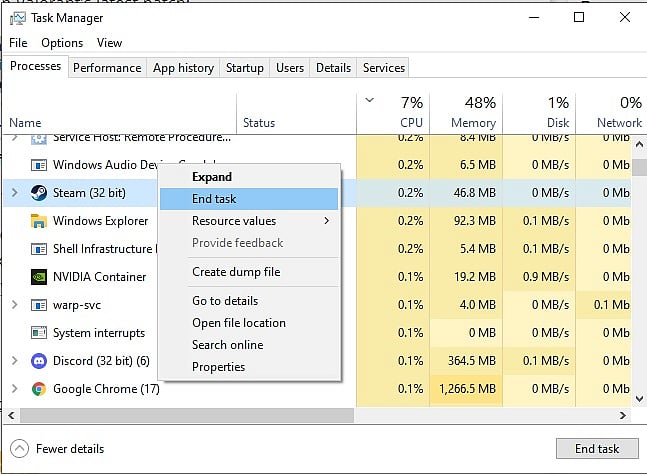
Task: Select the Processes tab
Action: (x=35, y=66)
